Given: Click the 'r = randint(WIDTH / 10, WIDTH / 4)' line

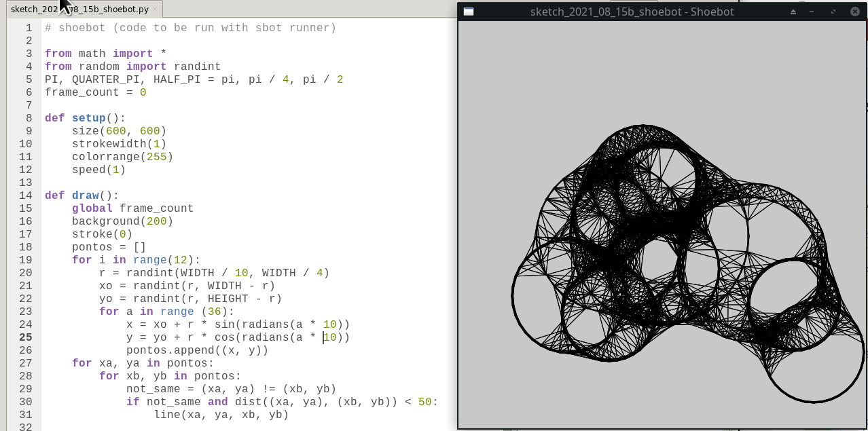Looking at the screenshot, I should 214,273.
